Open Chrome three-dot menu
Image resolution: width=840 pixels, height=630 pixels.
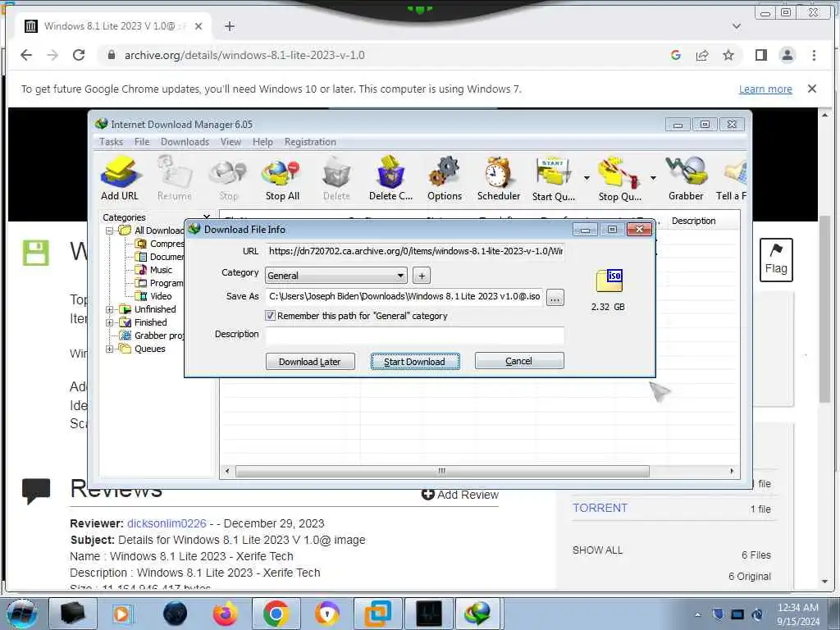click(814, 55)
